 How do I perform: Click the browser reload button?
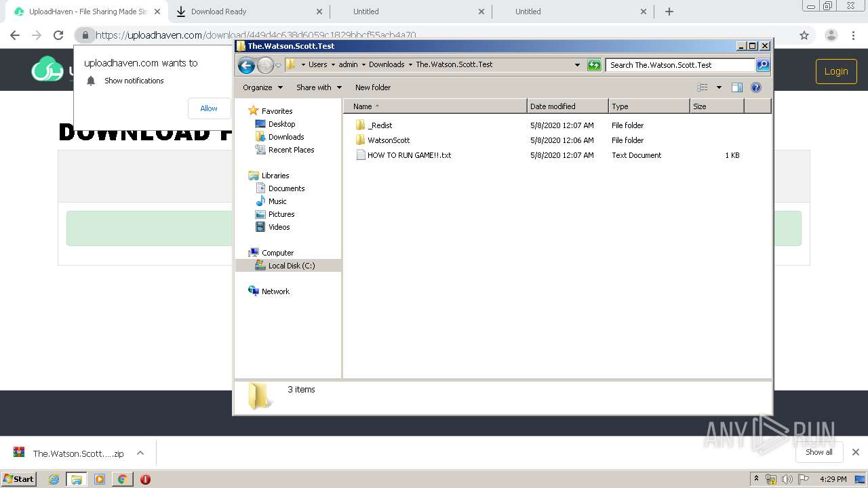(x=58, y=35)
